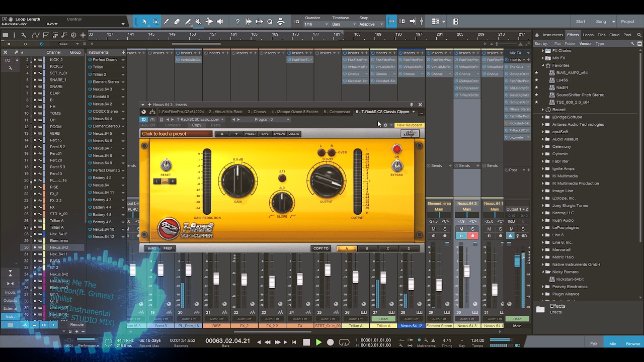The image size is (644, 362).
Task: Open Snap dropdown showing Adaptive
Action: (371, 24)
